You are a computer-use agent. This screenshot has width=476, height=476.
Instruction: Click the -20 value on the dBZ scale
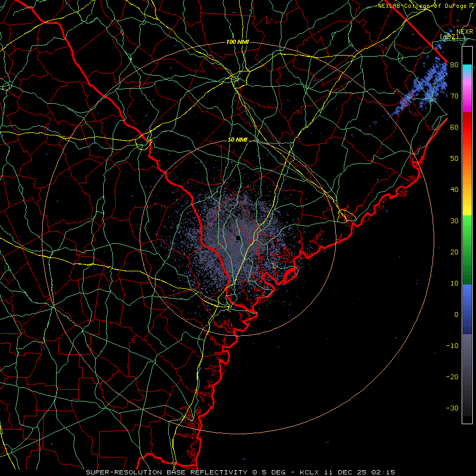(x=452, y=377)
